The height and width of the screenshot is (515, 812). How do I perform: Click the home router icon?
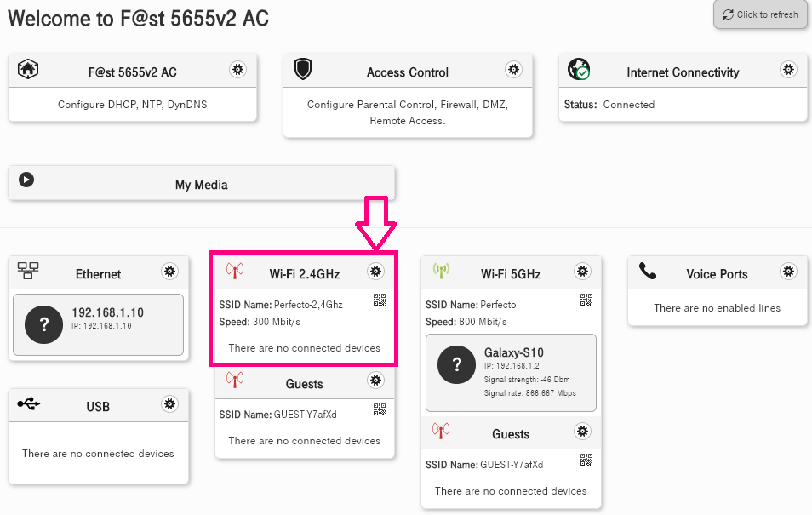[x=28, y=69]
